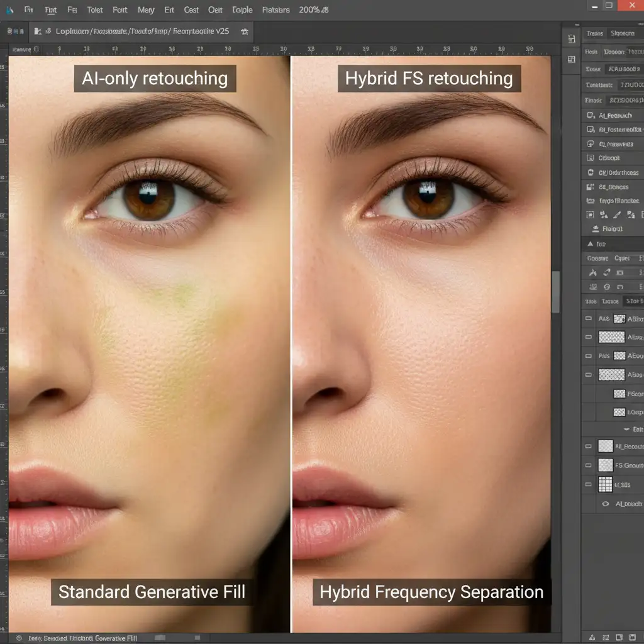Open the Font menu
Viewport: 644px width, 644px height.
click(x=120, y=10)
